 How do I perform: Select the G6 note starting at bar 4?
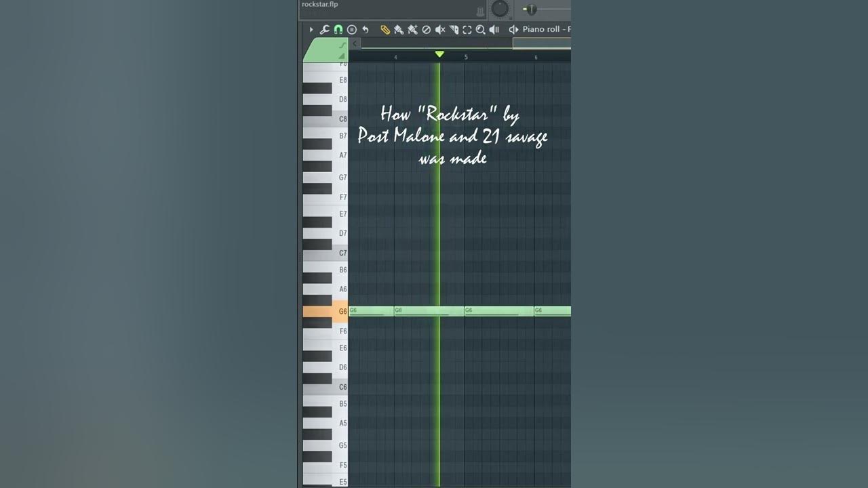(429, 311)
